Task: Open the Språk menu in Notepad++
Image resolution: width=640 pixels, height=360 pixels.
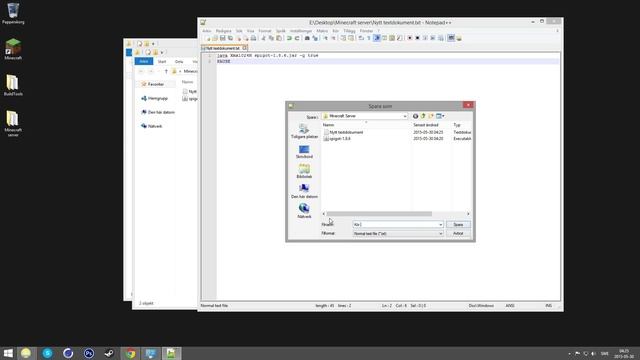Action: [281, 31]
